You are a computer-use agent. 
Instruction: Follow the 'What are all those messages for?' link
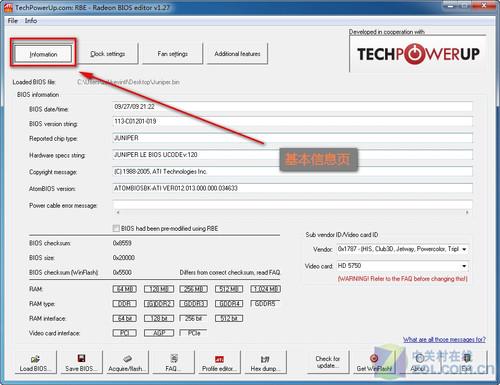click(x=444, y=339)
